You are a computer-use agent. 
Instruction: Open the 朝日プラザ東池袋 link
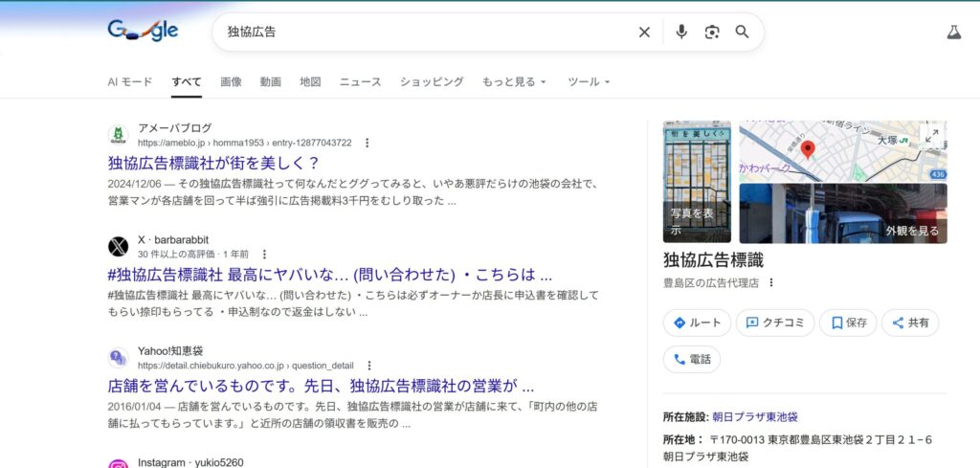[755, 416]
